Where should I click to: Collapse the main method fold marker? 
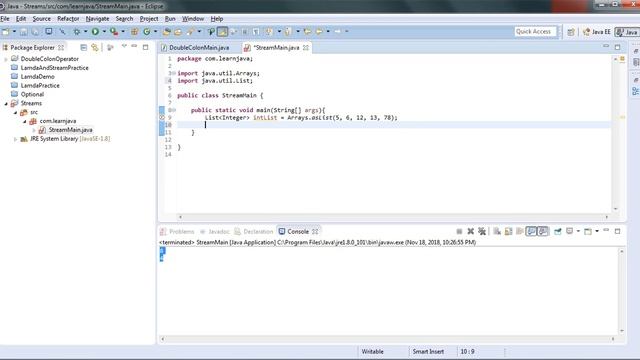pyautogui.click(x=174, y=110)
